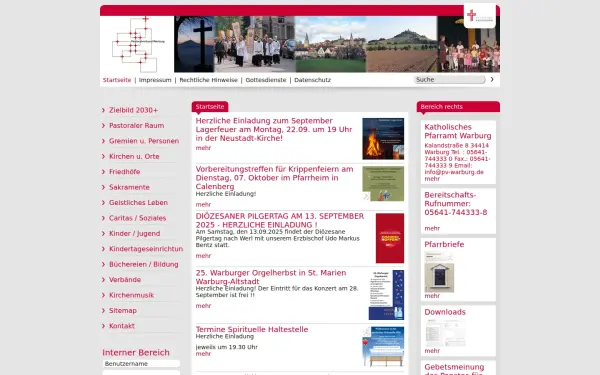Viewport: 600px width, 375px height.
Task: Click the Suche search field
Action: (449, 80)
